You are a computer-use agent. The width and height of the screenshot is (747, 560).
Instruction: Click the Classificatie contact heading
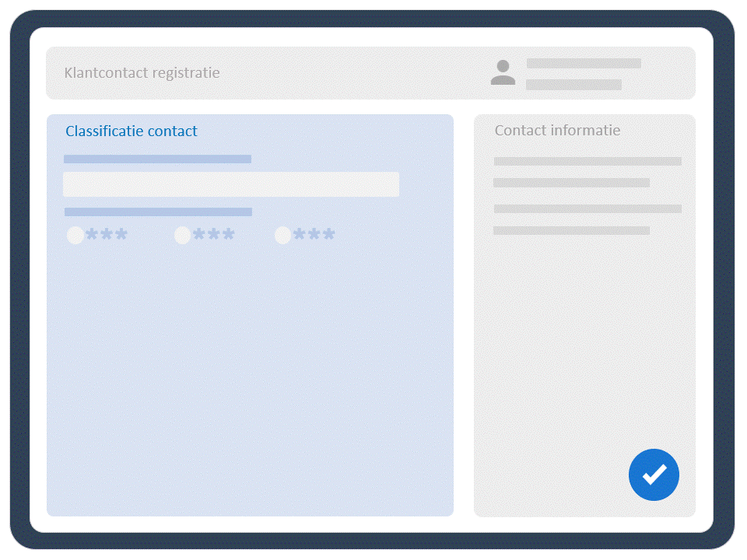click(131, 131)
